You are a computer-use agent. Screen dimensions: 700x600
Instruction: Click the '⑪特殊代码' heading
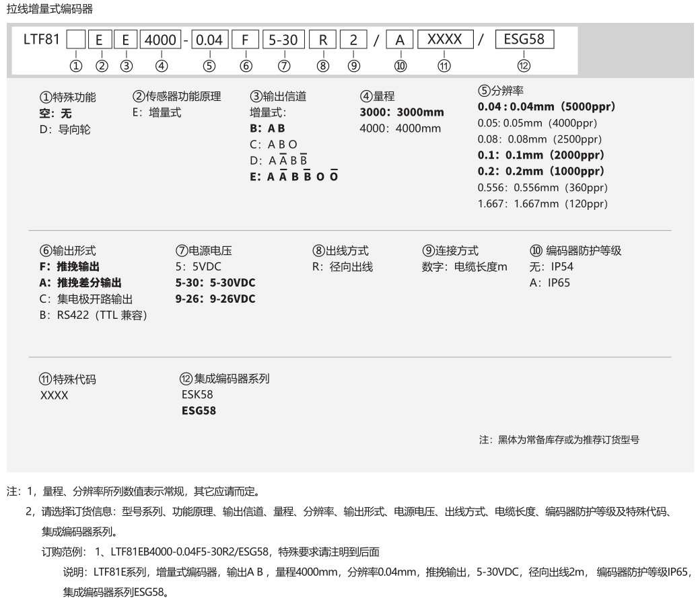67,379
